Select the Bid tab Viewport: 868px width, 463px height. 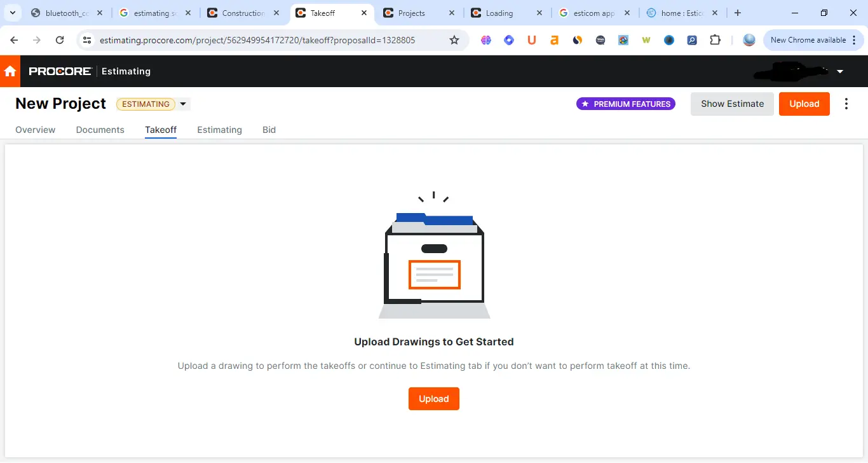pos(269,130)
